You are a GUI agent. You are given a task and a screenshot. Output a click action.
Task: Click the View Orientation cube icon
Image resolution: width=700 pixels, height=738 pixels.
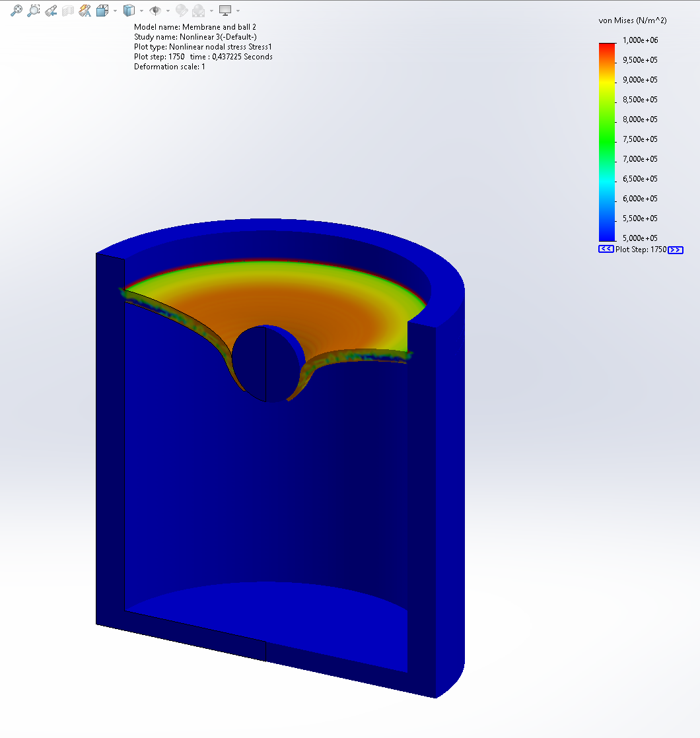[x=102, y=11]
